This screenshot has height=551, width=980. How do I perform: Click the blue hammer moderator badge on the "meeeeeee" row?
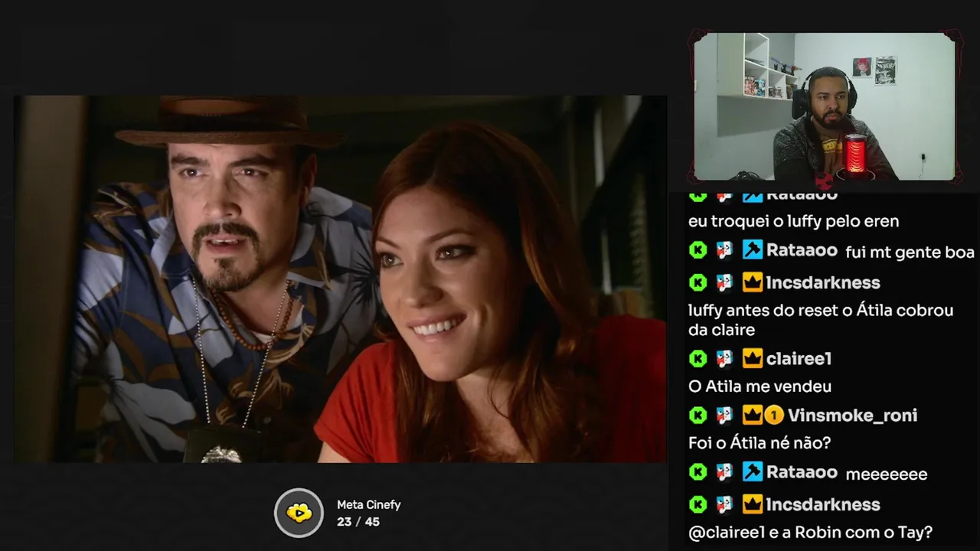click(752, 471)
